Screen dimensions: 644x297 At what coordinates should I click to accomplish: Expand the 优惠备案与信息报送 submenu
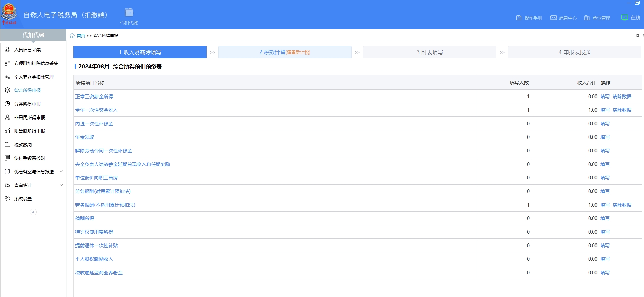click(61, 172)
